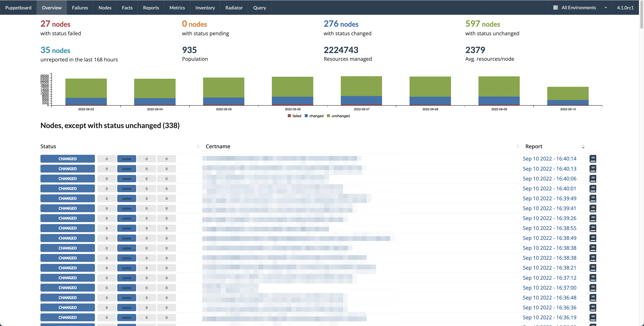Click report book icon for 16:40:06 row

[593, 179]
